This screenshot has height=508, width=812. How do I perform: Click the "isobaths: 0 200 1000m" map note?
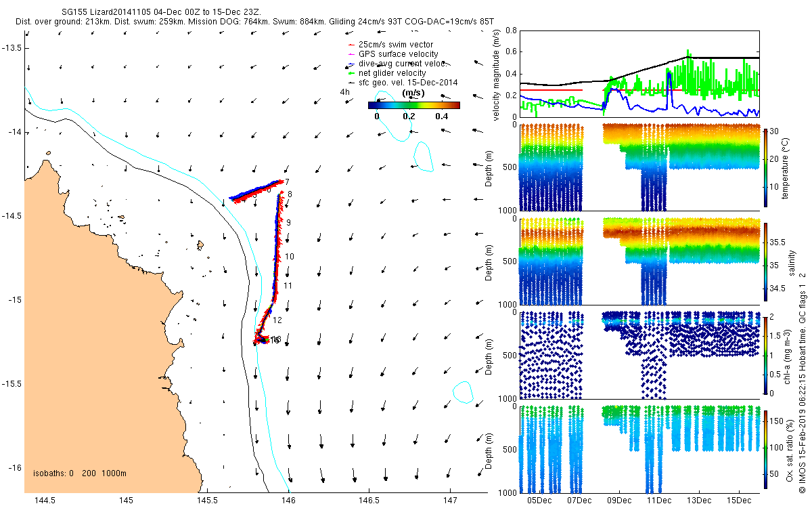tap(80, 473)
